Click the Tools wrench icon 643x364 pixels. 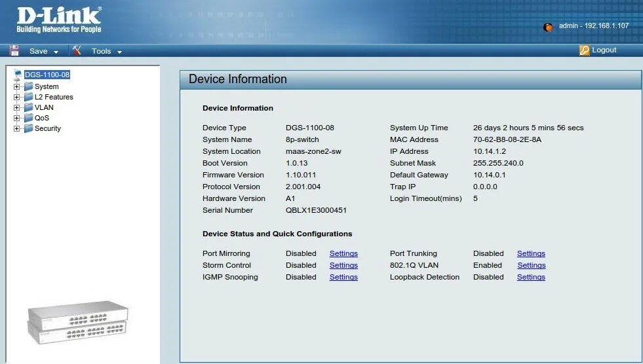(x=77, y=50)
